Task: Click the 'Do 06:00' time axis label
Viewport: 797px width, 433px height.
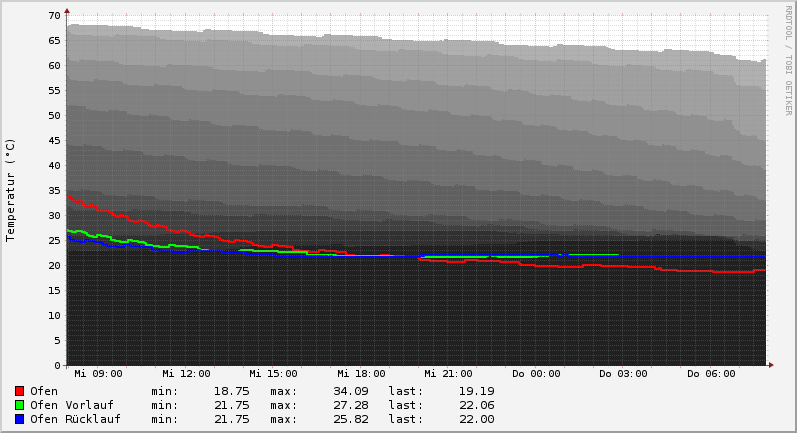Action: click(x=711, y=374)
